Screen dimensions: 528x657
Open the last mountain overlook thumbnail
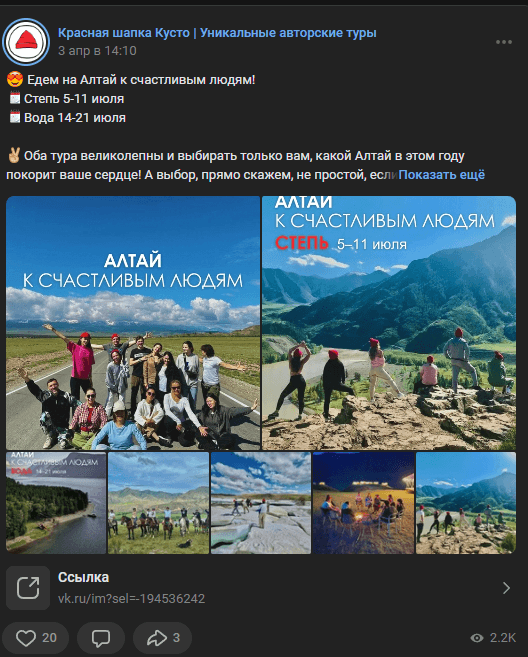coord(466,503)
